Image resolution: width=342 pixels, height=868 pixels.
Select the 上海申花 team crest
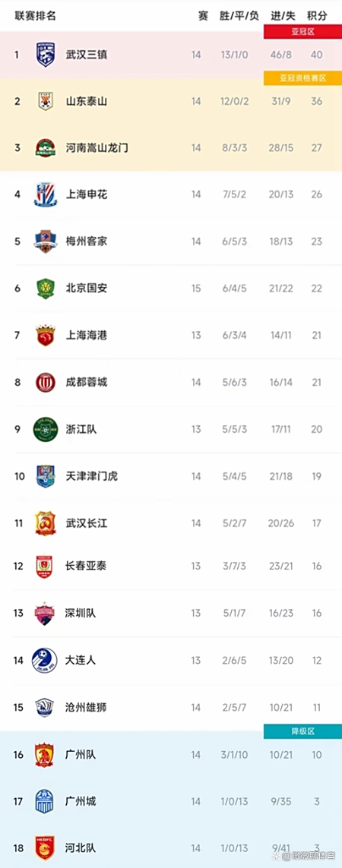[x=44, y=194]
